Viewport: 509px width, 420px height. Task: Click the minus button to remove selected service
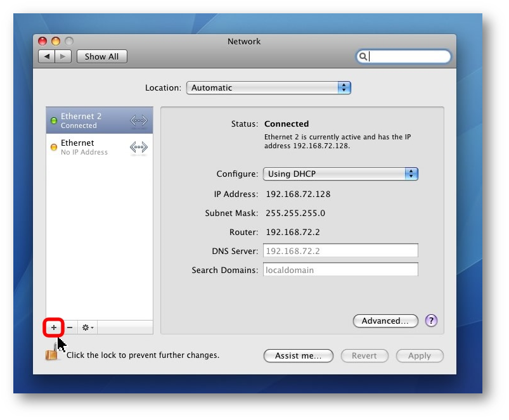pos(70,328)
